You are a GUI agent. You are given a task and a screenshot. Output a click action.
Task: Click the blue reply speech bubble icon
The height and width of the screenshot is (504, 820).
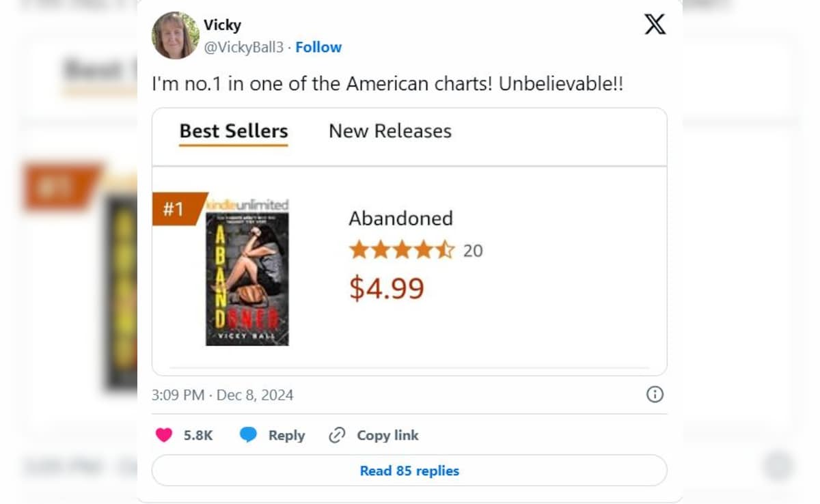(248, 435)
